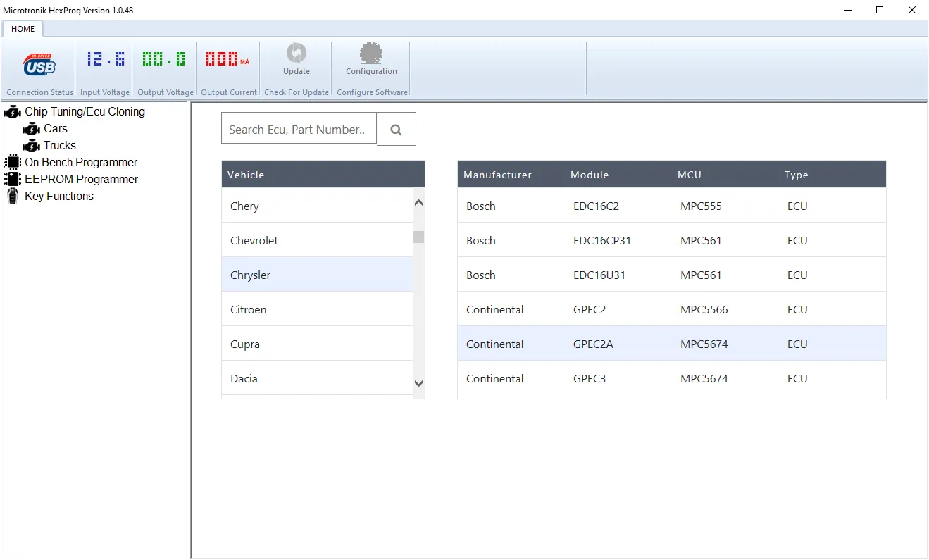The width and height of the screenshot is (929, 560).
Task: Check for software update
Action: point(297,59)
